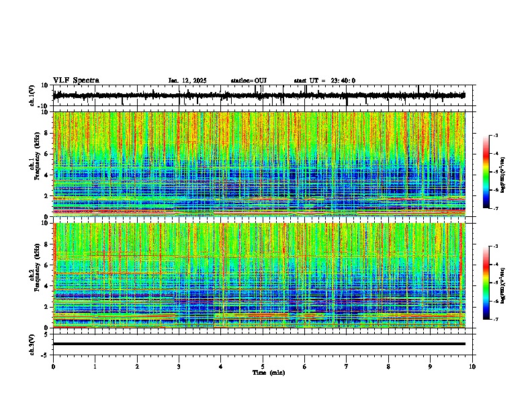Click the ch.2 color scale log(PSD) unit label

[x=502, y=285]
